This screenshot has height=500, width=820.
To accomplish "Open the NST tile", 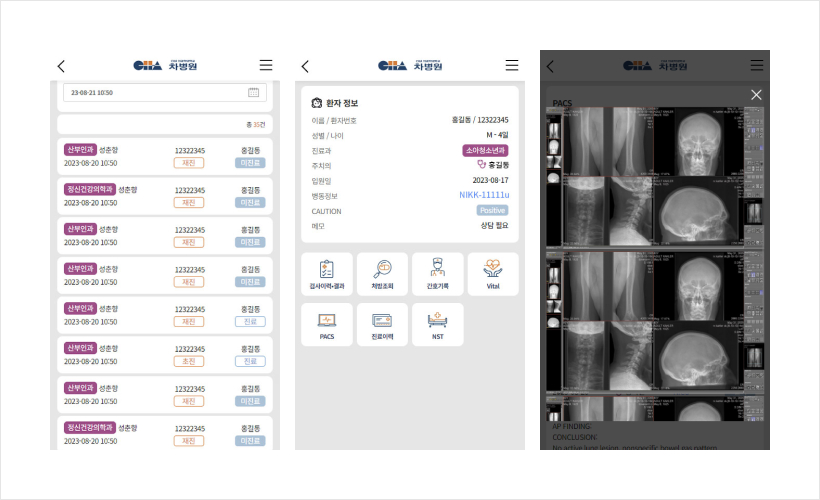I will point(438,324).
